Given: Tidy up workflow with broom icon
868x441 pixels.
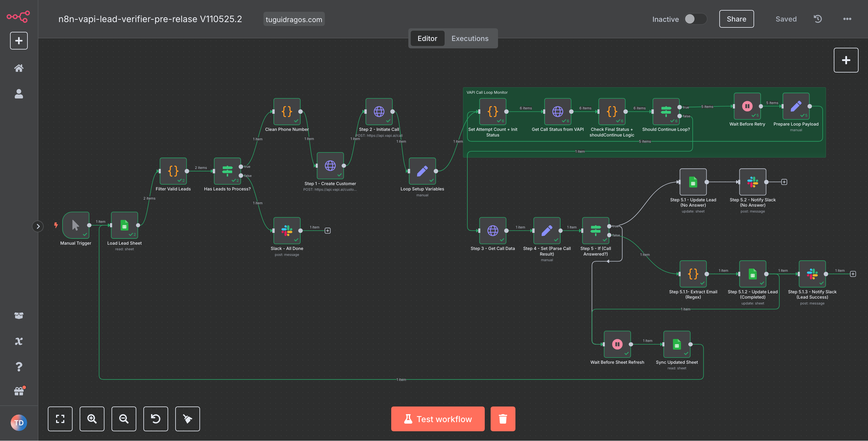Looking at the screenshot, I should (187, 418).
